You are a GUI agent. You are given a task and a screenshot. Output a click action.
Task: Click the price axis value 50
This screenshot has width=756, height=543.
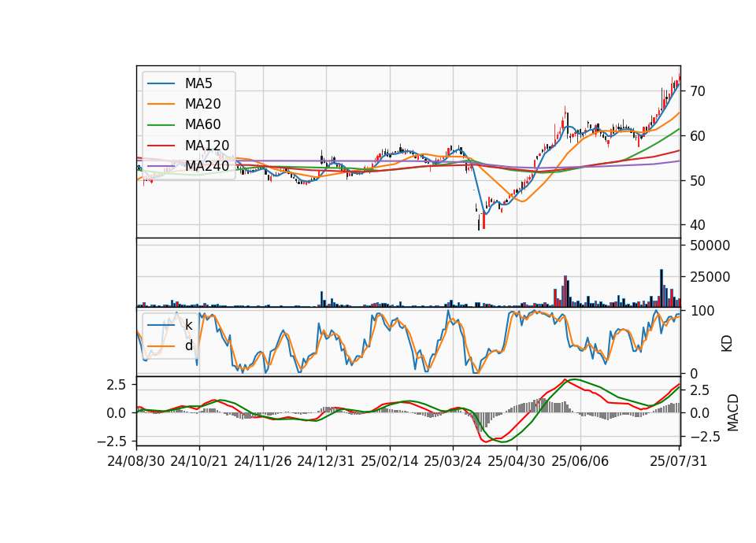click(697, 181)
